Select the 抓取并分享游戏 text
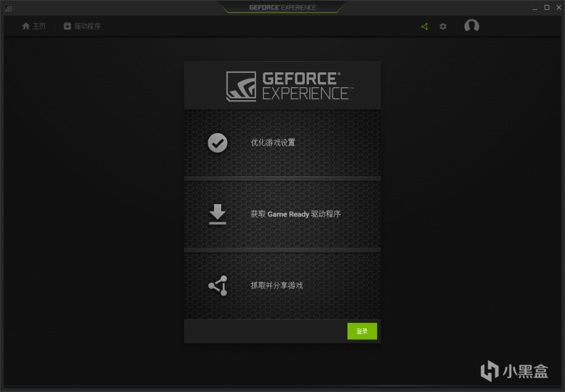Screen dimensions: 565x392 click(276, 286)
